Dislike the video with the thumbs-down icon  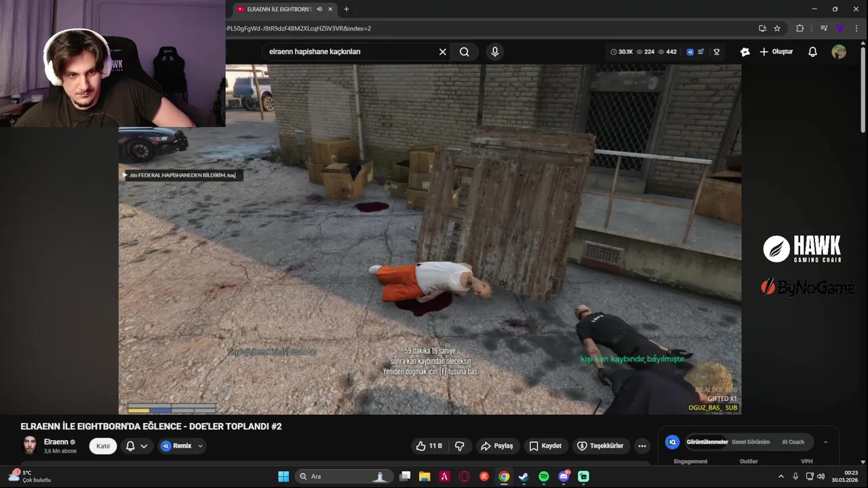[x=460, y=446]
